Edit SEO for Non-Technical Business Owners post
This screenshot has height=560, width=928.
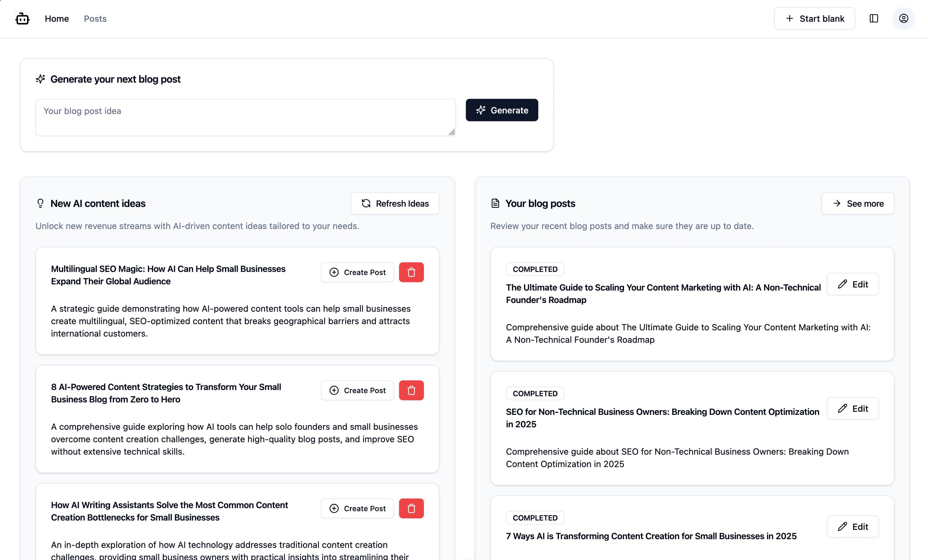coord(853,409)
